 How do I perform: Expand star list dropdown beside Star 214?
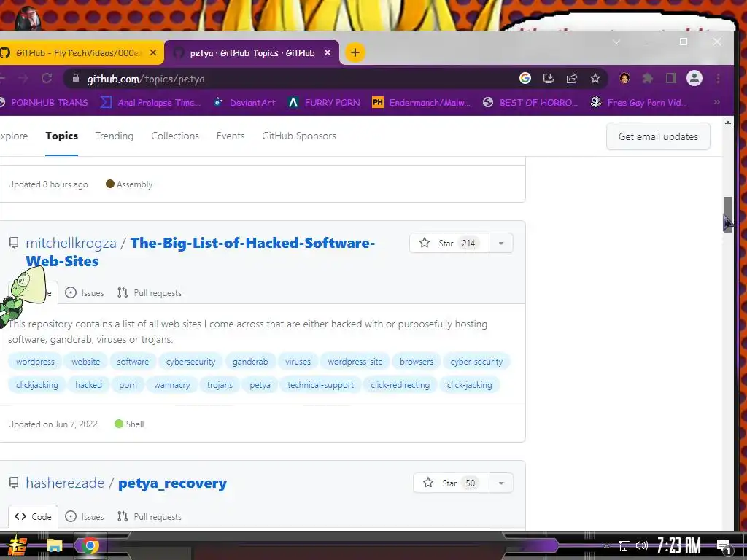pos(500,244)
